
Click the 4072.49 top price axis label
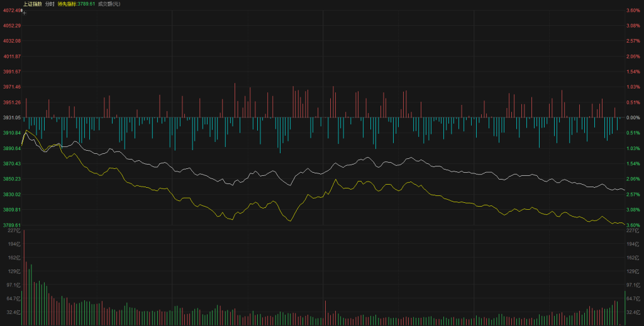(10, 10)
